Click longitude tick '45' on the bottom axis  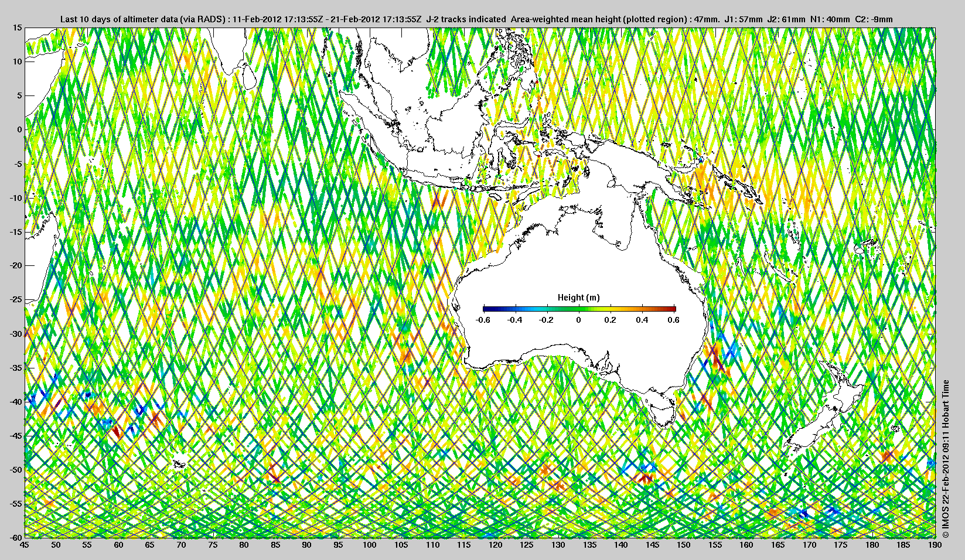coord(25,545)
